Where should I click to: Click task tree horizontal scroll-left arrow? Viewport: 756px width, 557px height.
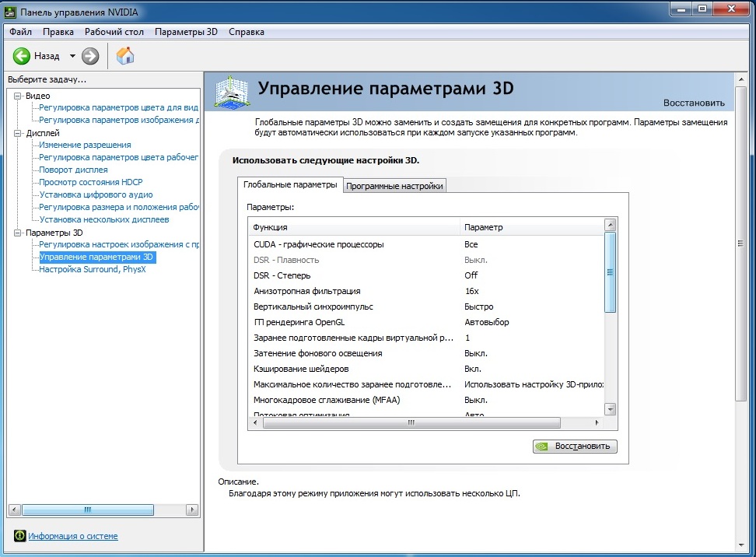pos(15,510)
